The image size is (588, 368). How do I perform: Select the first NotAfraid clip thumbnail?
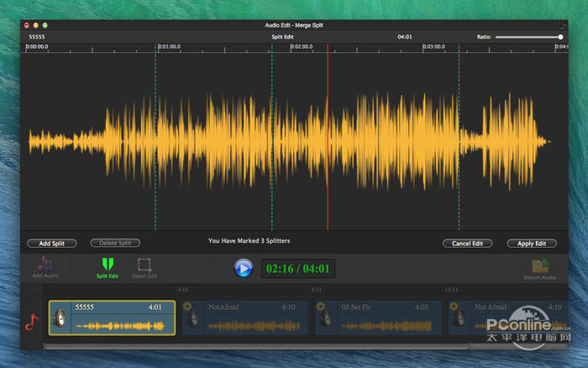click(246, 318)
